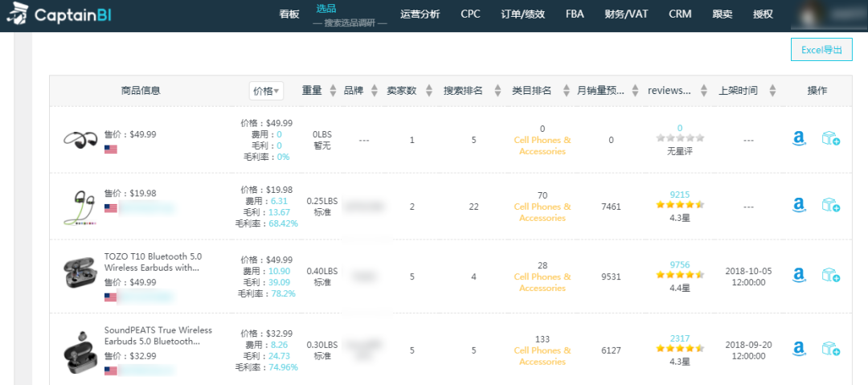Click the star rating of 2317 reviews product
This screenshot has height=385, width=868.
coord(680,349)
